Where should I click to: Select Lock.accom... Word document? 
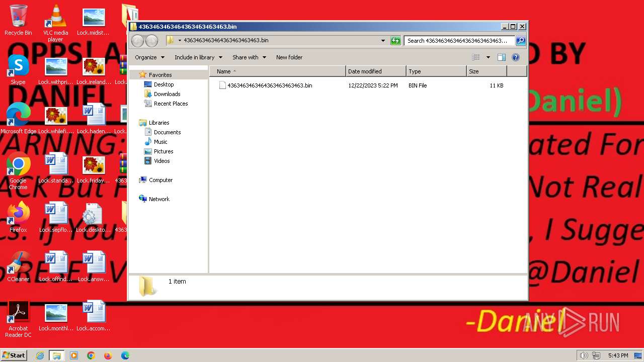point(94,316)
